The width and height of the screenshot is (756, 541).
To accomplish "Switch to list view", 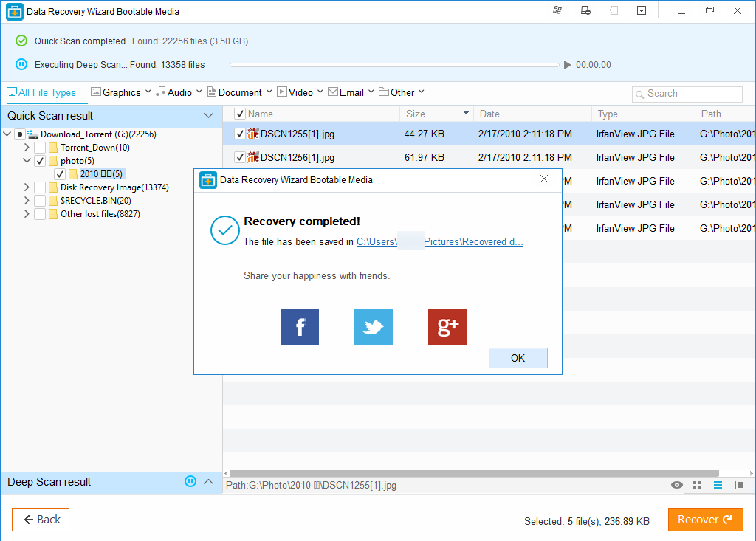I will (718, 485).
